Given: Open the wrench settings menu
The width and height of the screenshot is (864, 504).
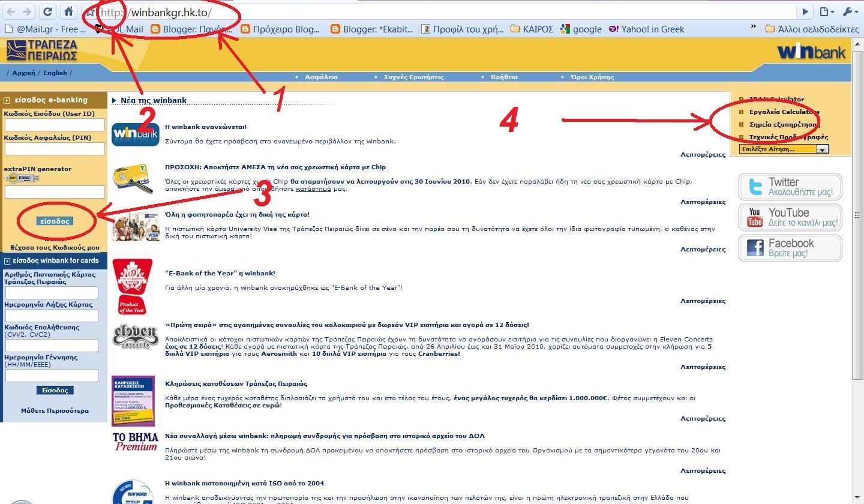Looking at the screenshot, I should [x=851, y=11].
